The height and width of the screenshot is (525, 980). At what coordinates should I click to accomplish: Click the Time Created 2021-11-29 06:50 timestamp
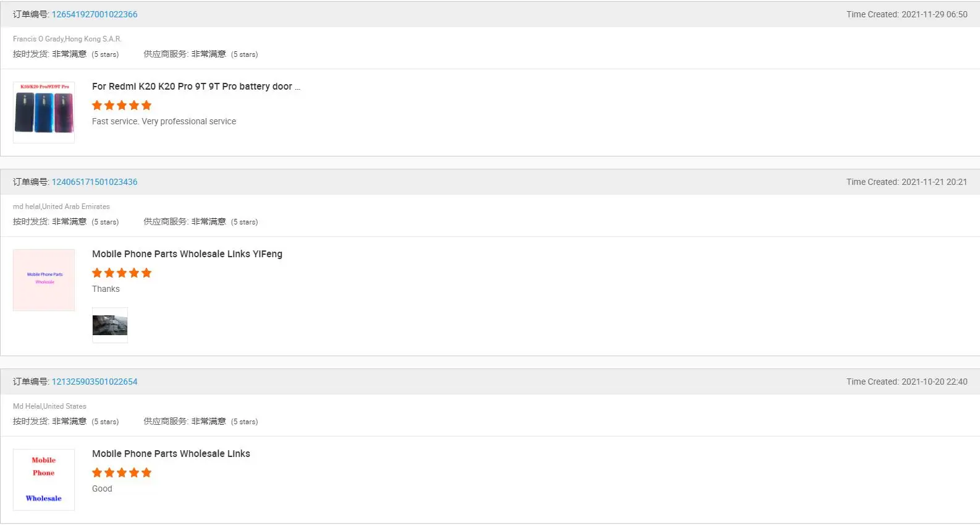pyautogui.click(x=906, y=14)
